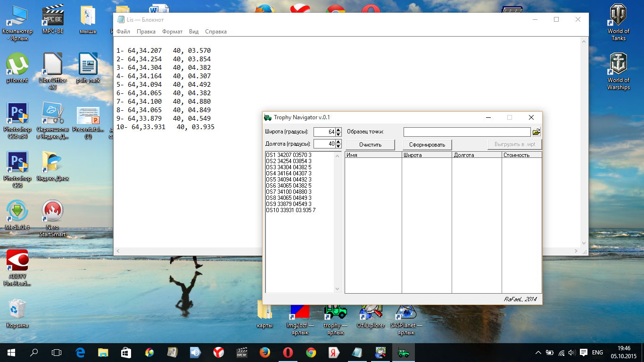Increase Широта degrees with up arrow
Viewport: 644px width, 362px height.
339,130
